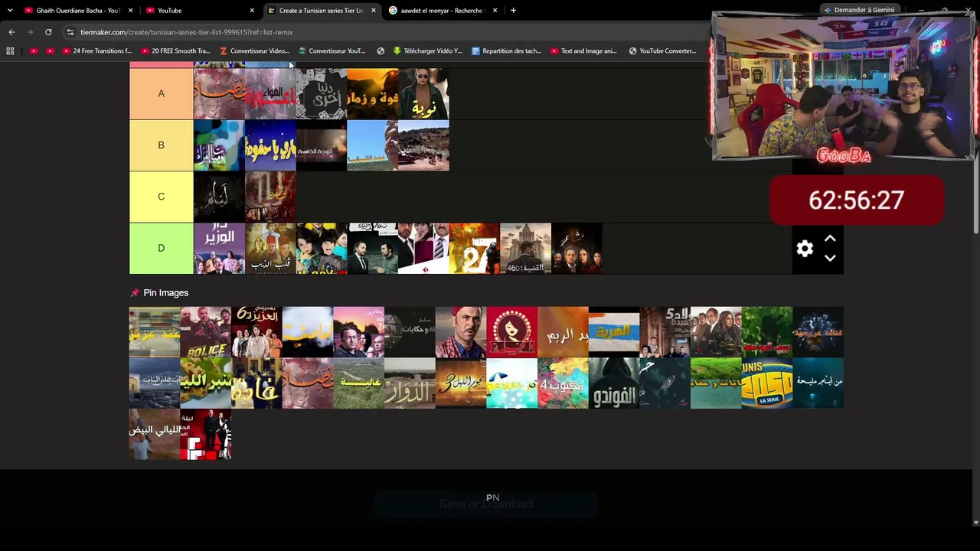Switch to the Ghaith Ouerdiane Bacha YouTube tab
This screenshot has height=551, width=980.
(78, 11)
